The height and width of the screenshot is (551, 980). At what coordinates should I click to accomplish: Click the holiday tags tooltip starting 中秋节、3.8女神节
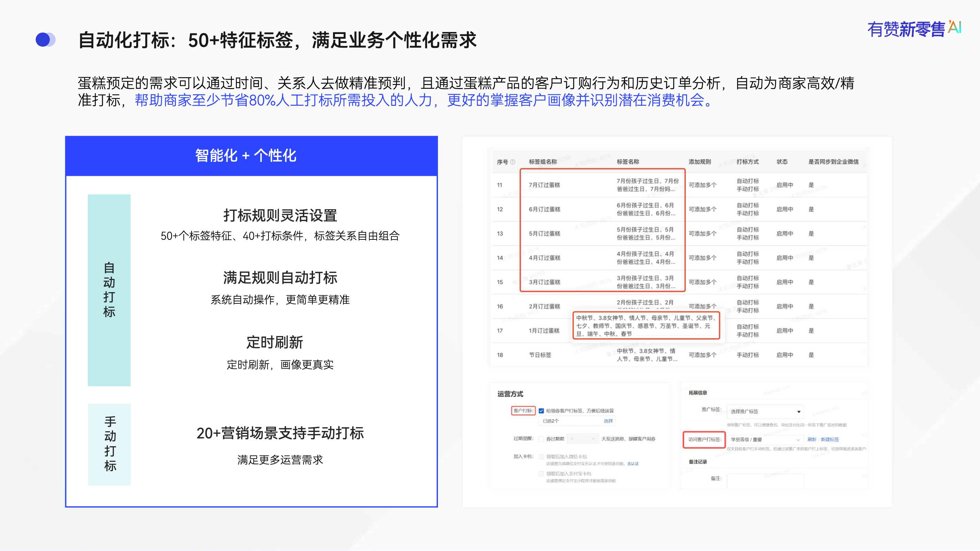click(x=646, y=326)
